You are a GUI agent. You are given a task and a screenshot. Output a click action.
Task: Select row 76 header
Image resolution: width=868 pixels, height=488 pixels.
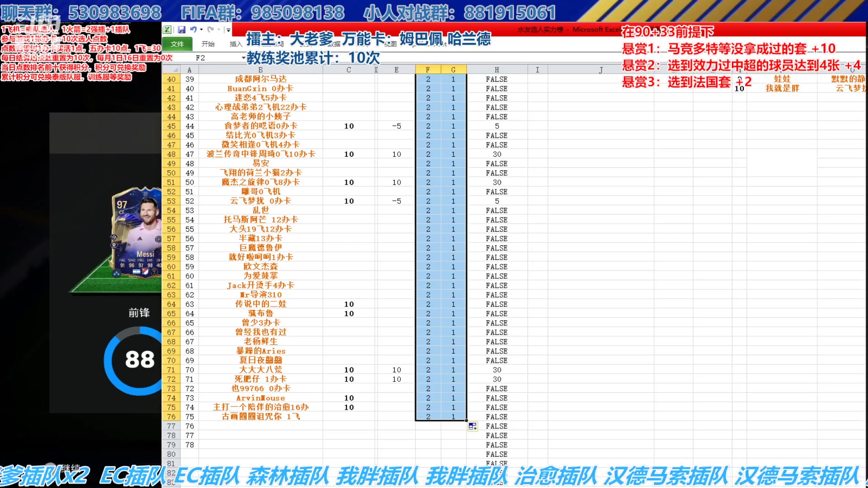pos(171,417)
